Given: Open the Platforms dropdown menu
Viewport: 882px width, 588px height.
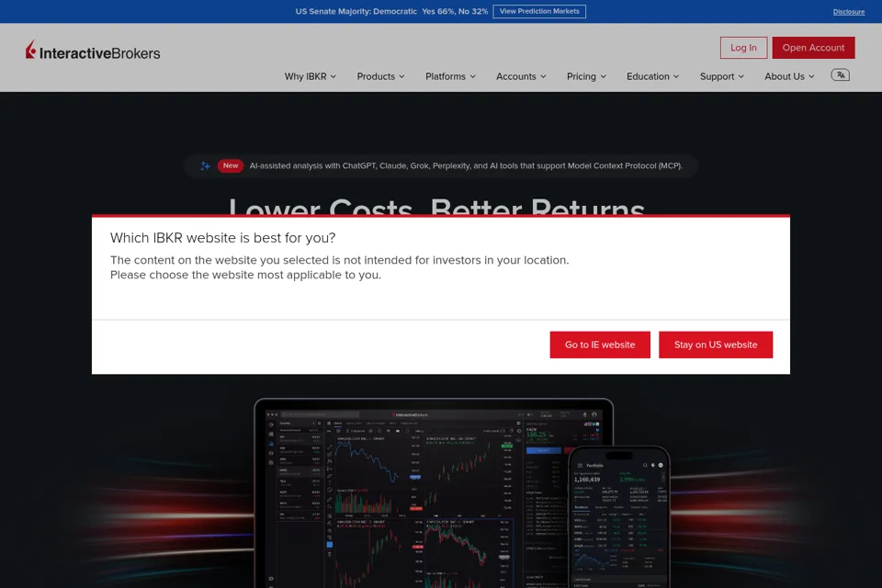Looking at the screenshot, I should pyautogui.click(x=450, y=76).
